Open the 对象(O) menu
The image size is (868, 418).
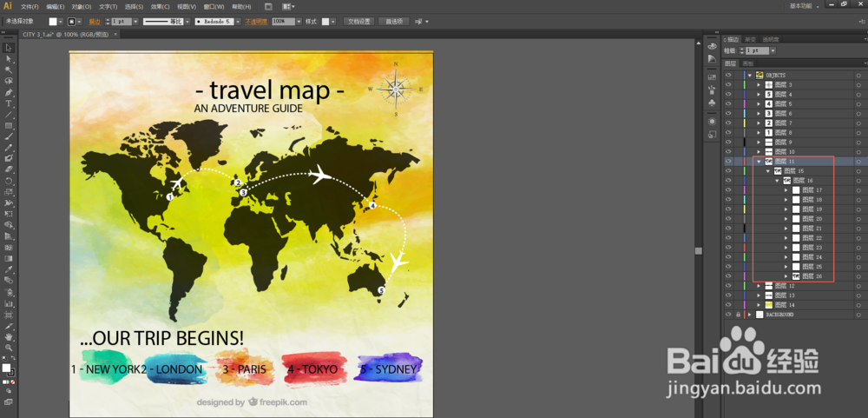[82, 7]
